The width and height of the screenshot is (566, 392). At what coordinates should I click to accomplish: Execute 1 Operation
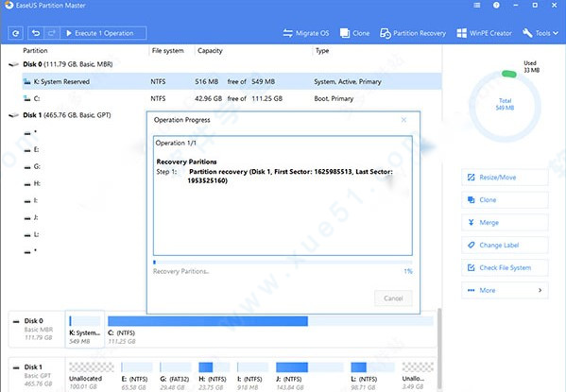tap(103, 33)
